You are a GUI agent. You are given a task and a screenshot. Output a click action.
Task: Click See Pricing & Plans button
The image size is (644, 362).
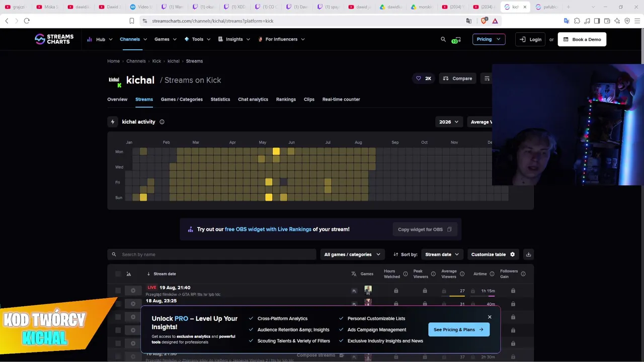[458, 330]
